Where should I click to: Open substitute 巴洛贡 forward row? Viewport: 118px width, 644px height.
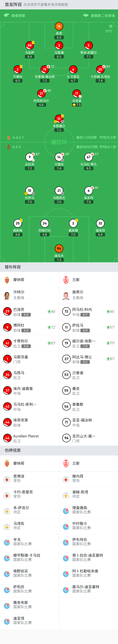[29, 312]
